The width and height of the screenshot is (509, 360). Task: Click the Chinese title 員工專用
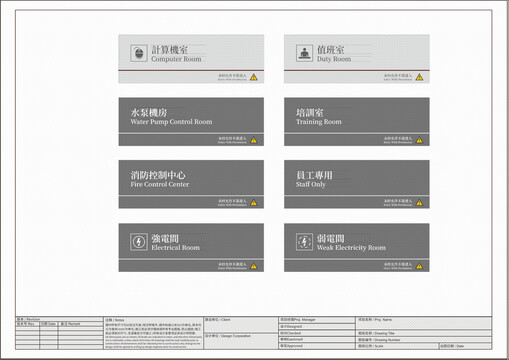click(x=314, y=175)
